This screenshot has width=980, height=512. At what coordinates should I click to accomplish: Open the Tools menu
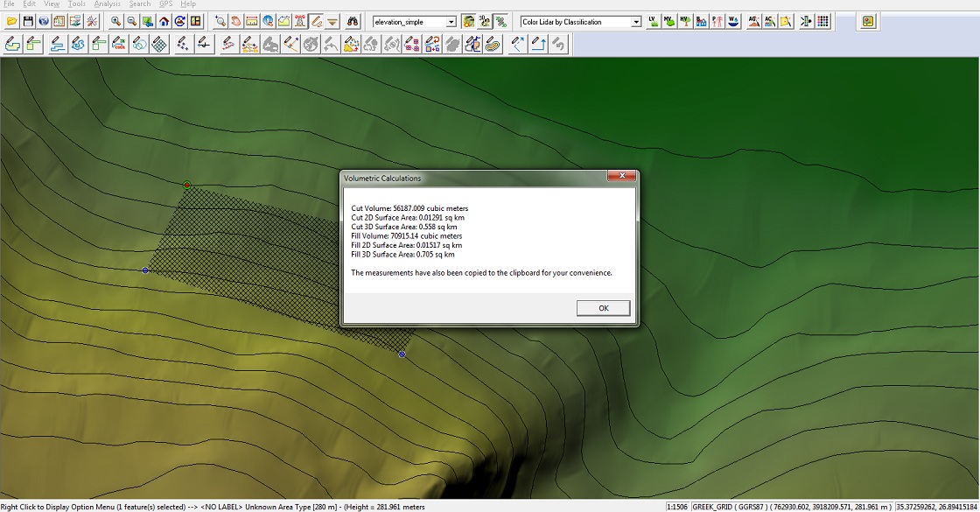pos(77,4)
